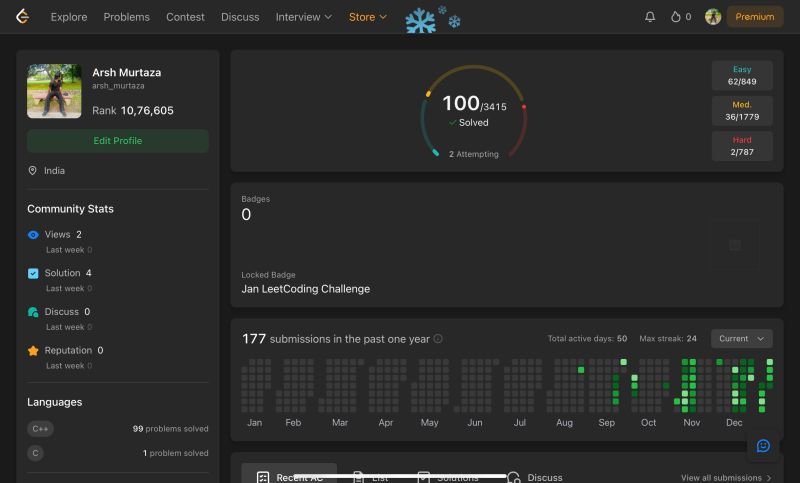Click the location pin icon beside India
800x483 pixels.
pos(33,170)
